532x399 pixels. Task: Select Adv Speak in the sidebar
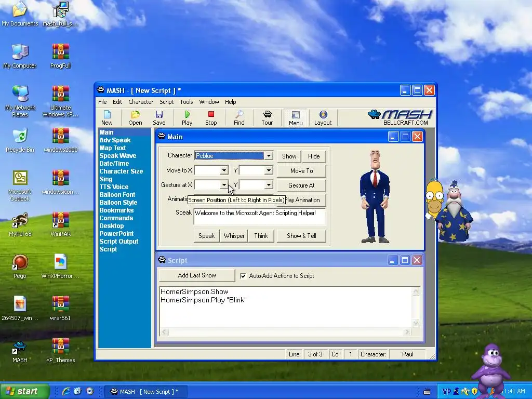coord(115,140)
